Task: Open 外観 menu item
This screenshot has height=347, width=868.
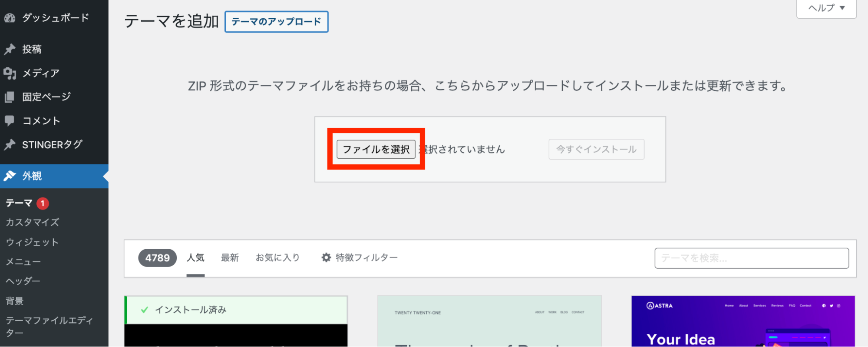Action: pos(54,176)
